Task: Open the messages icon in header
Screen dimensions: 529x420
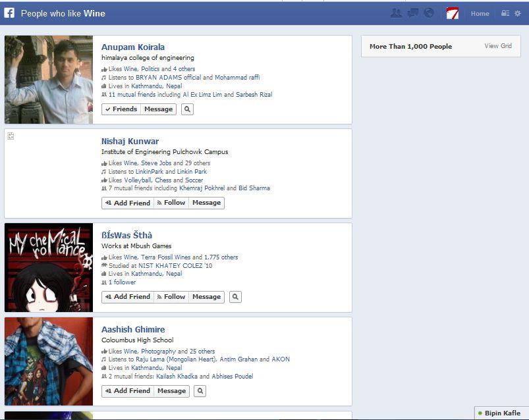Action: (412, 13)
